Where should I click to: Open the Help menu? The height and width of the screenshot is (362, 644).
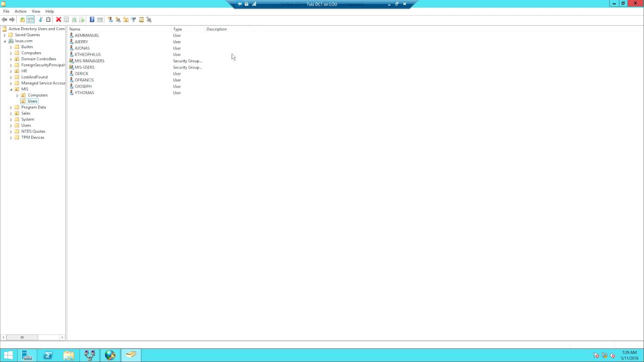point(50,11)
